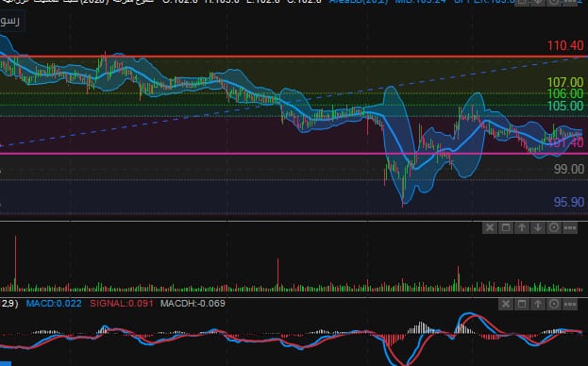Maximize the MACD indicator panel
Screen dimensions: 588x366
pyautogui.click(x=522, y=304)
